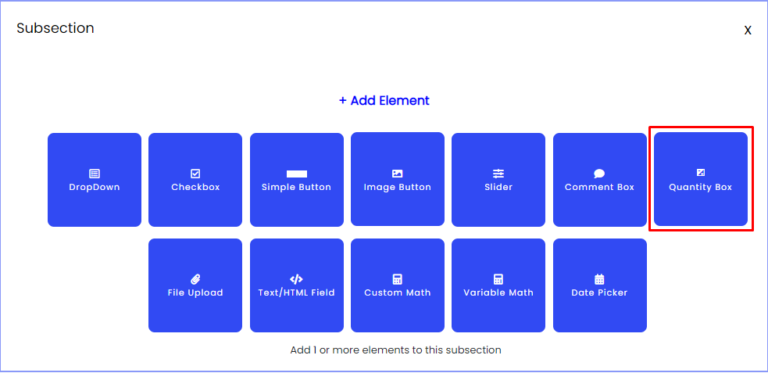
Task: Click the File Upload paperclip icon
Action: [x=195, y=280]
